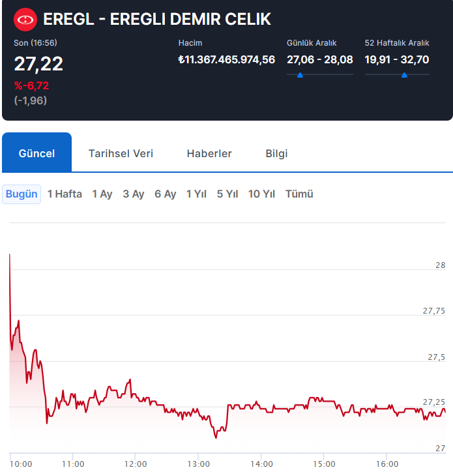
Task: Choose the 3 Ay chart period
Action: 134,194
